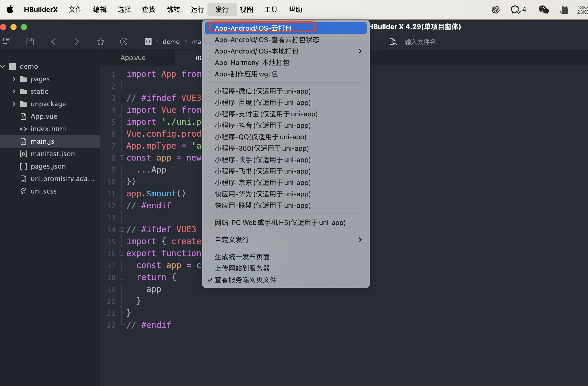
Task: Click the new file toolbar icon
Action: click(7, 42)
